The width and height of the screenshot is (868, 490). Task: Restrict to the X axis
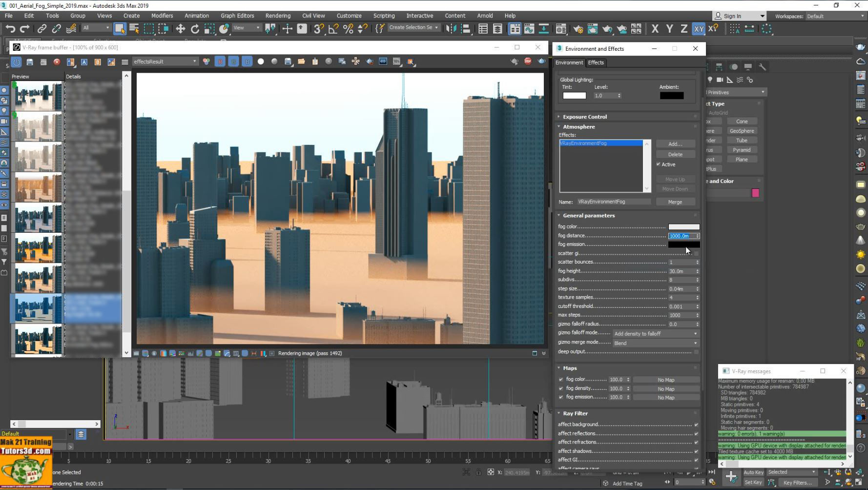click(655, 29)
